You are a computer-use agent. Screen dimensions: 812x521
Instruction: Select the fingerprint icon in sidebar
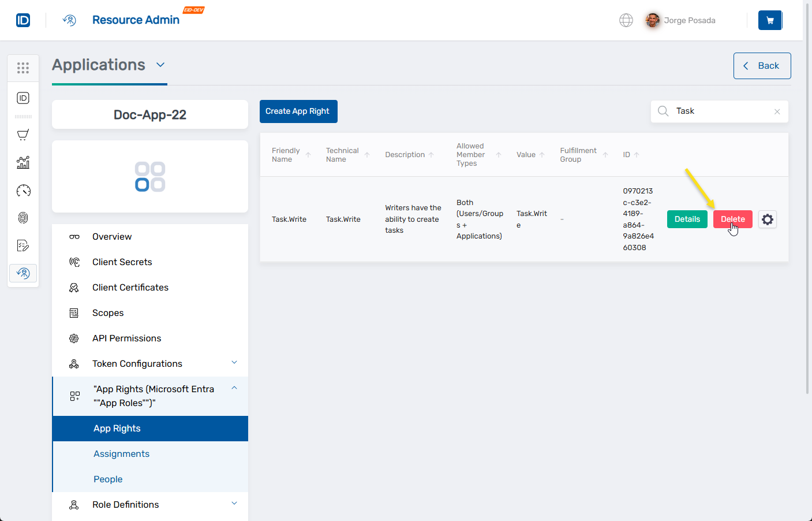pos(23,218)
